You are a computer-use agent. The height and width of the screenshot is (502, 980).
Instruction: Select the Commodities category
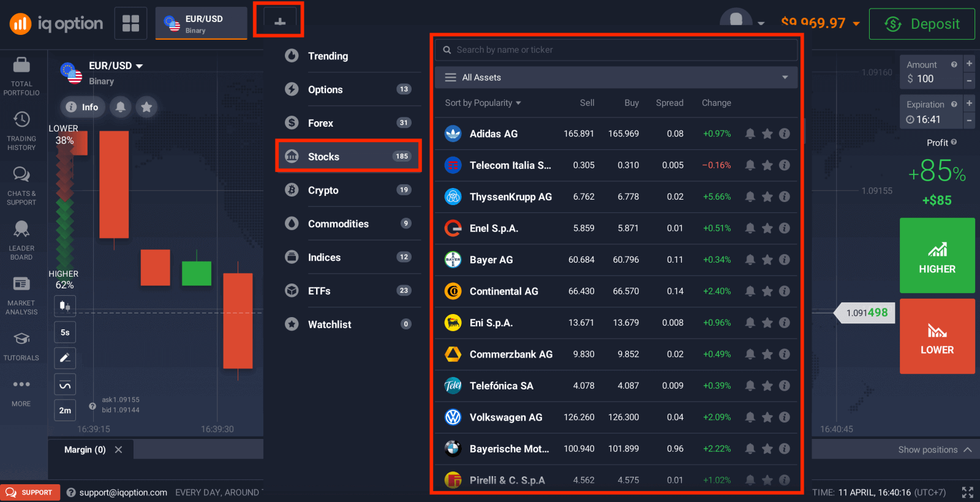(349, 224)
